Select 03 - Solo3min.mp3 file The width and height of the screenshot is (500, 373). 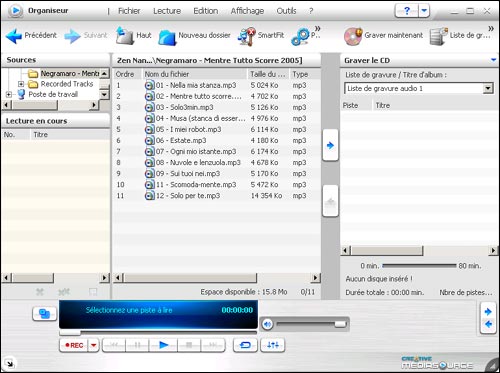point(185,107)
